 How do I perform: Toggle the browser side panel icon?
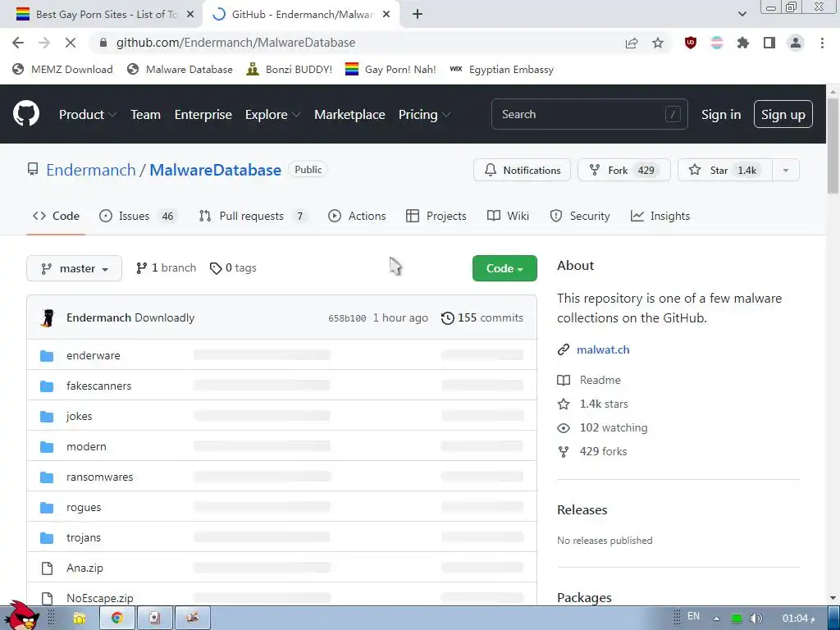click(x=769, y=43)
